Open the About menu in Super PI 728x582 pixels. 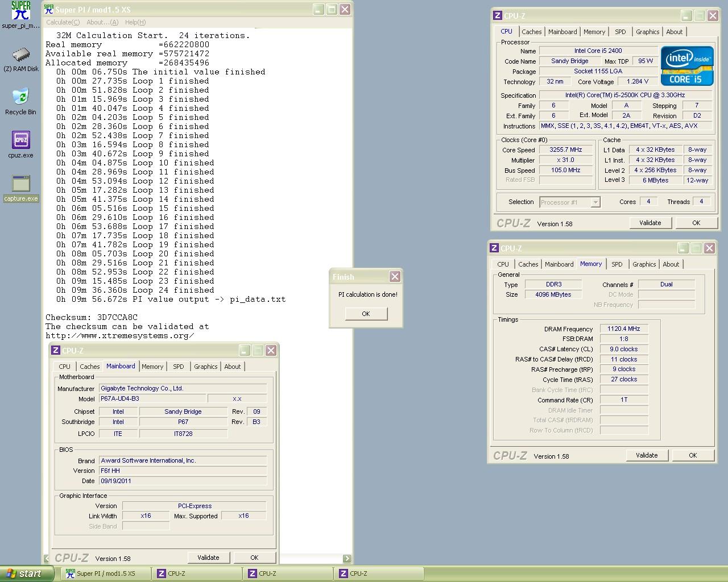pyautogui.click(x=102, y=22)
